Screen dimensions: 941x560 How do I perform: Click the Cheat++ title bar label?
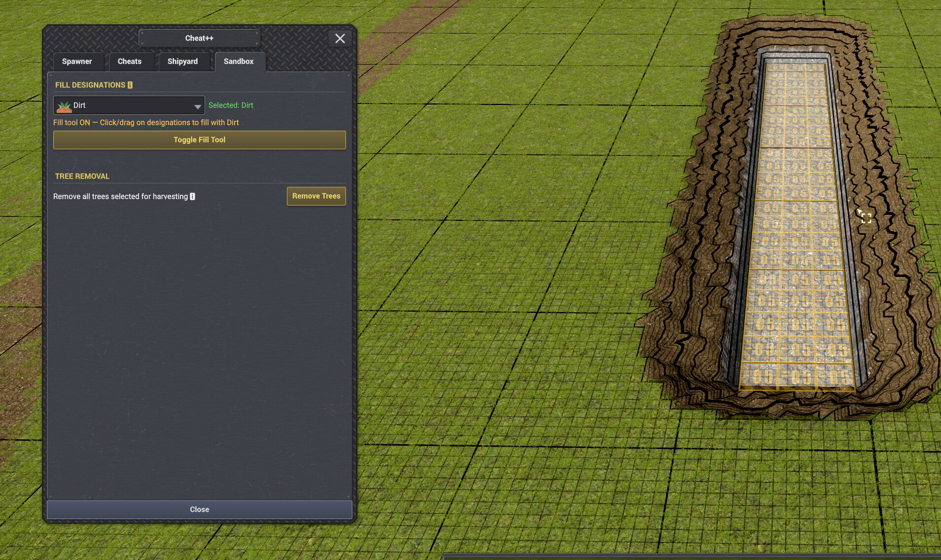[199, 38]
